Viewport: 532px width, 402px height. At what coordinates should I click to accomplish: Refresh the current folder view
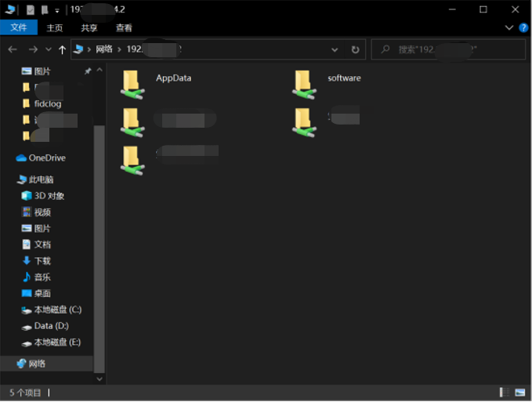[x=355, y=49]
